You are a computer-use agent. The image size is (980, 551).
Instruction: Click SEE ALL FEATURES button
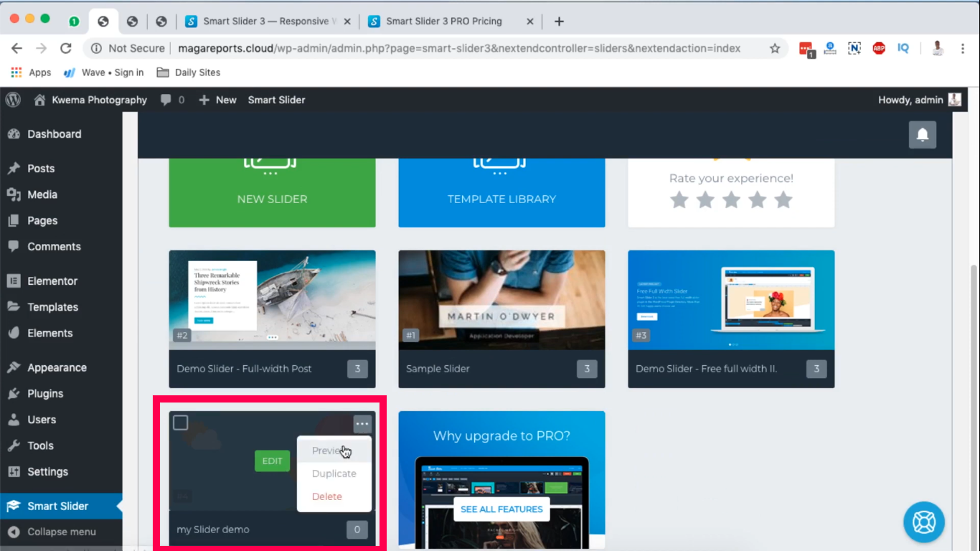coord(501,509)
